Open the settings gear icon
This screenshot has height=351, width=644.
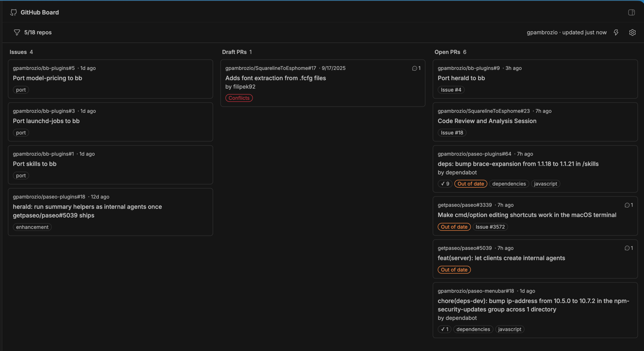pyautogui.click(x=633, y=32)
